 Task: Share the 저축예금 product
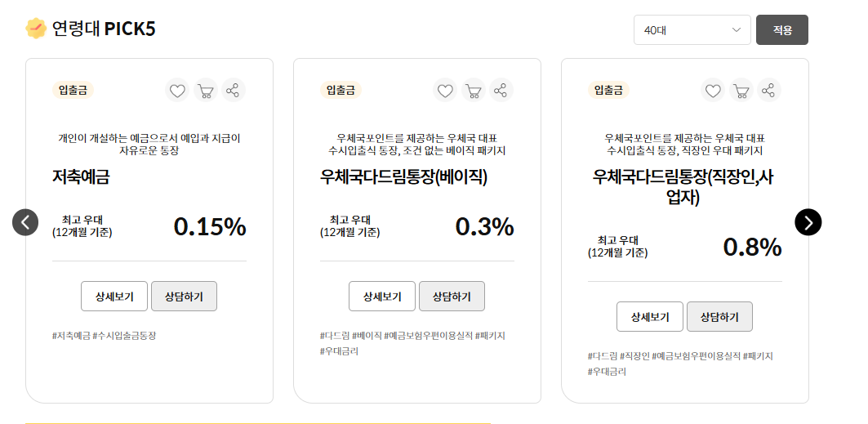tap(234, 90)
